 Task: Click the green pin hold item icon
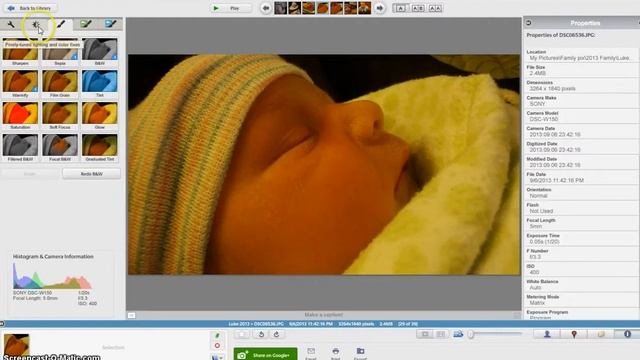pos(217,336)
